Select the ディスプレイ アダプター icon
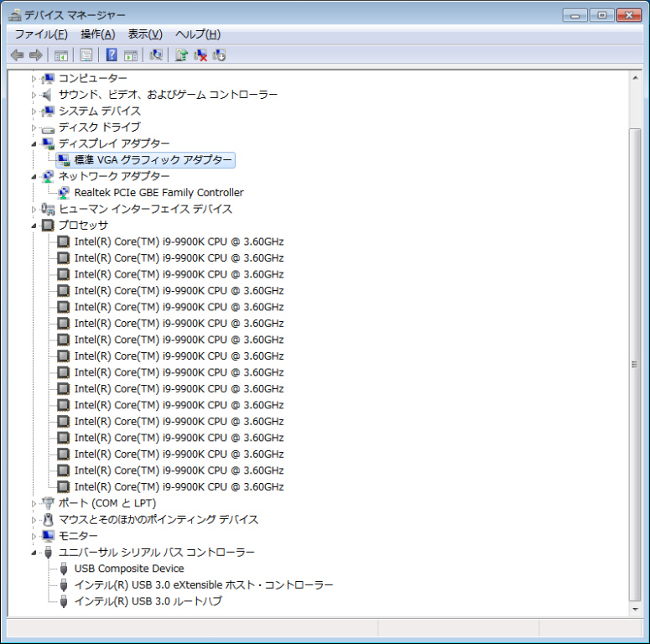The height and width of the screenshot is (644, 650). click(x=48, y=143)
